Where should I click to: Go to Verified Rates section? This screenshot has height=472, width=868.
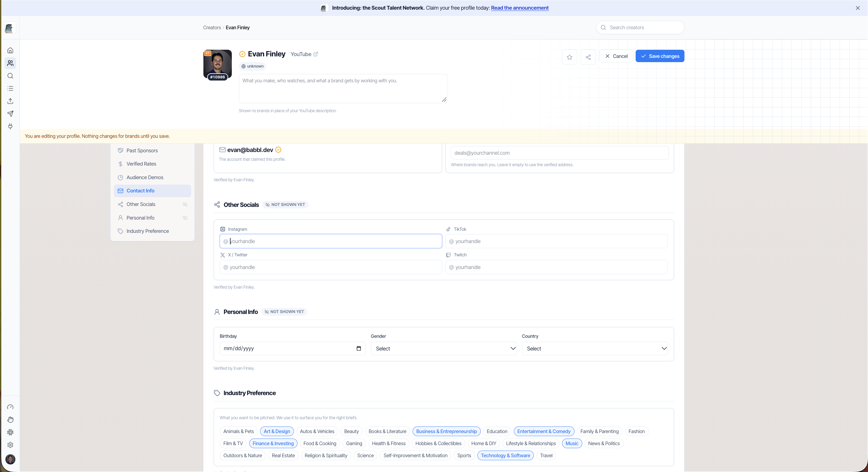click(x=152, y=164)
